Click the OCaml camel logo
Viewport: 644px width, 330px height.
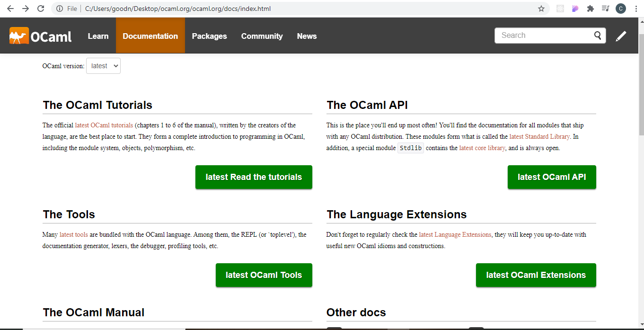41,36
